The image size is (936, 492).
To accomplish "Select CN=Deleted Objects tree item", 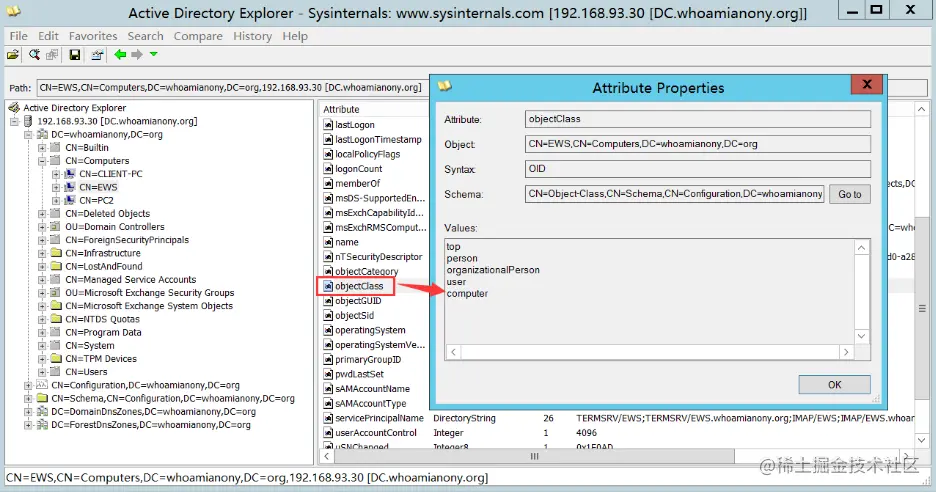I will coord(107,214).
